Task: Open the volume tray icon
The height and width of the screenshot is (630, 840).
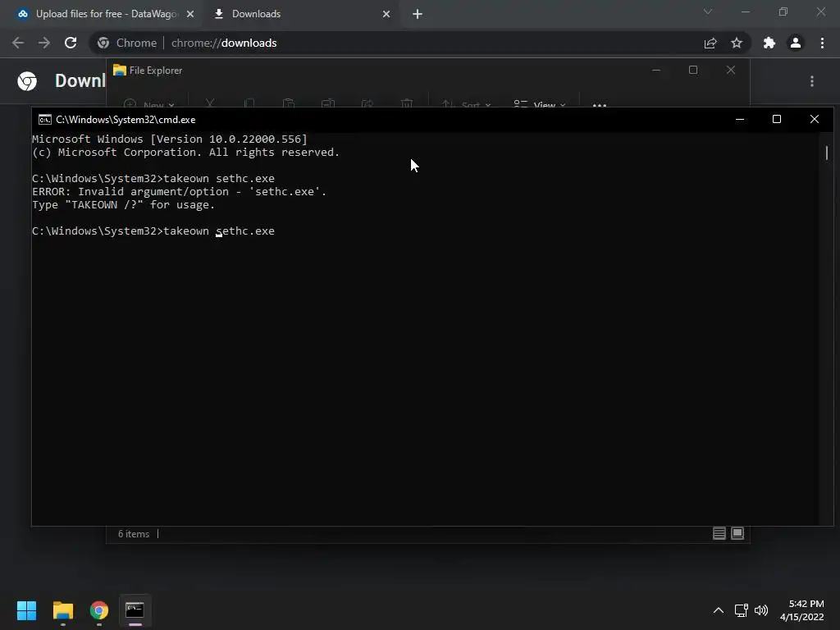Action: pos(761,610)
